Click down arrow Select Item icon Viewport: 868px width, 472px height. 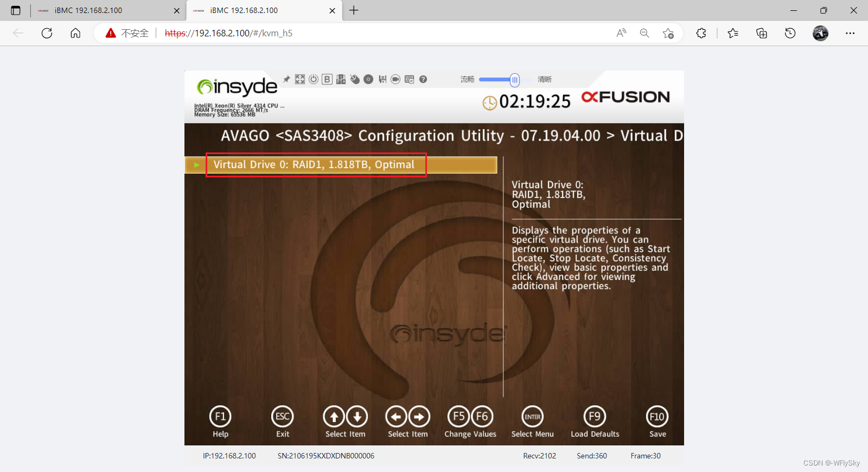click(x=357, y=417)
